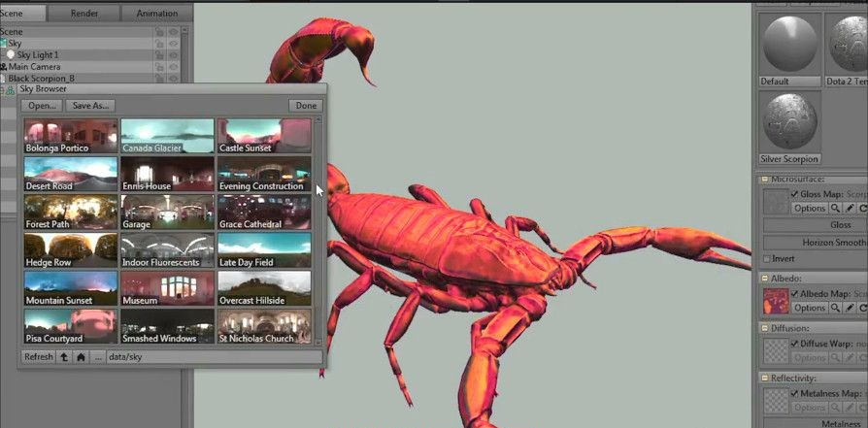
Task: Collapse the Albedo section
Action: click(764, 279)
